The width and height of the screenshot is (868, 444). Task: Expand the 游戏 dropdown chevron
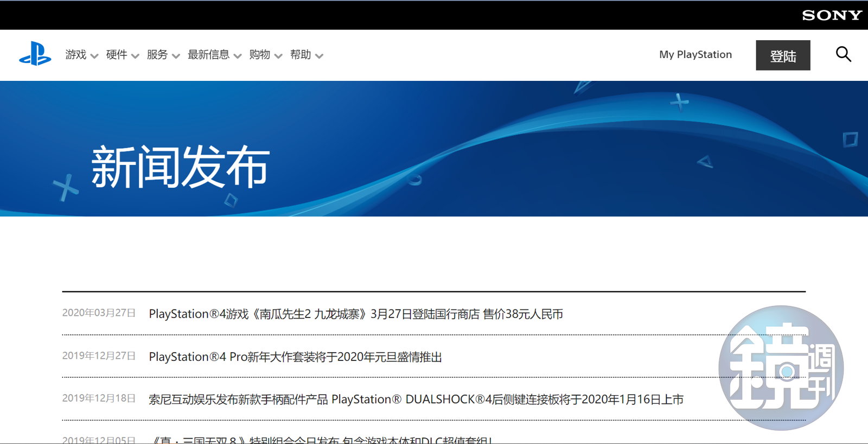tap(94, 56)
